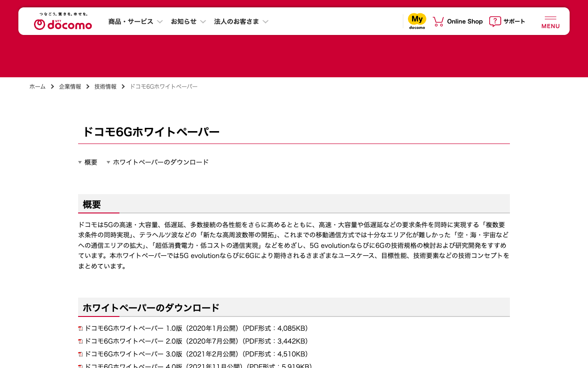Viewport: 588px width, 368px height.
Task: Download ドコモ6Gホワイトペーパー 3.0版 PDF
Action: 196,354
